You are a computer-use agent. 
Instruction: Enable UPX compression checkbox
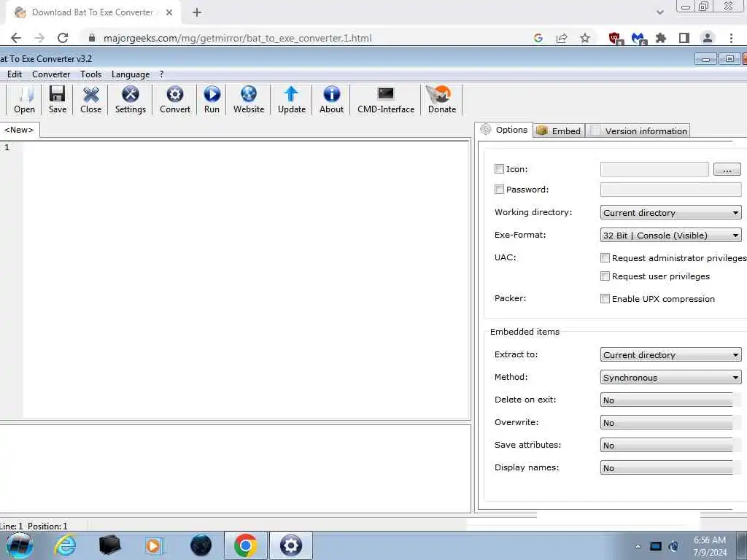(605, 299)
